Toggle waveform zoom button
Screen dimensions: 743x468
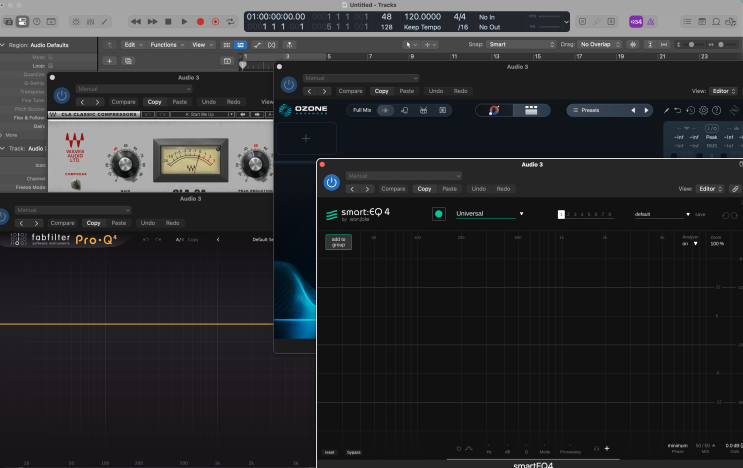point(633,44)
